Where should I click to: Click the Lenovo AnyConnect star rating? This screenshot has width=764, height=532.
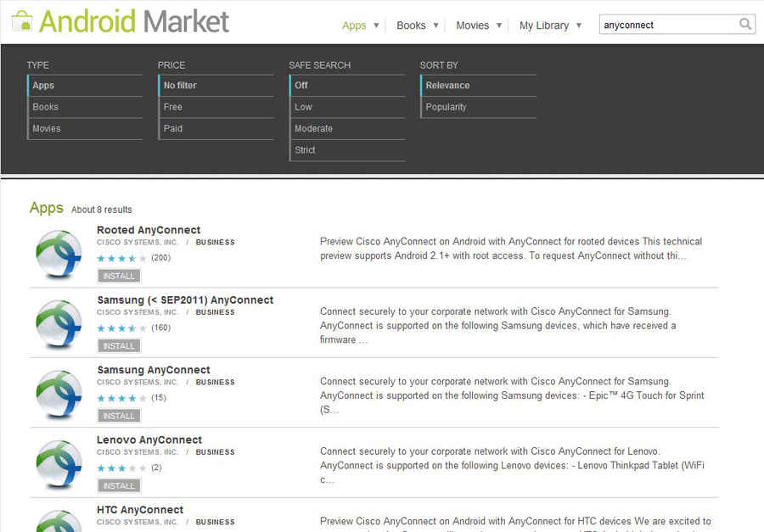121,468
